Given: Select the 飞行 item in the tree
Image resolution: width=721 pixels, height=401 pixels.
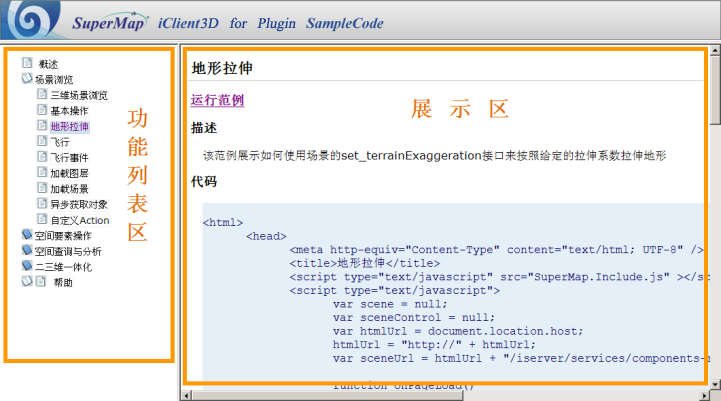Looking at the screenshot, I should click(x=60, y=142).
